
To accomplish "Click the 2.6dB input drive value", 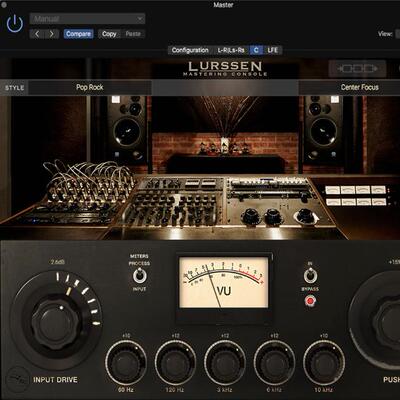I will coord(58,262).
